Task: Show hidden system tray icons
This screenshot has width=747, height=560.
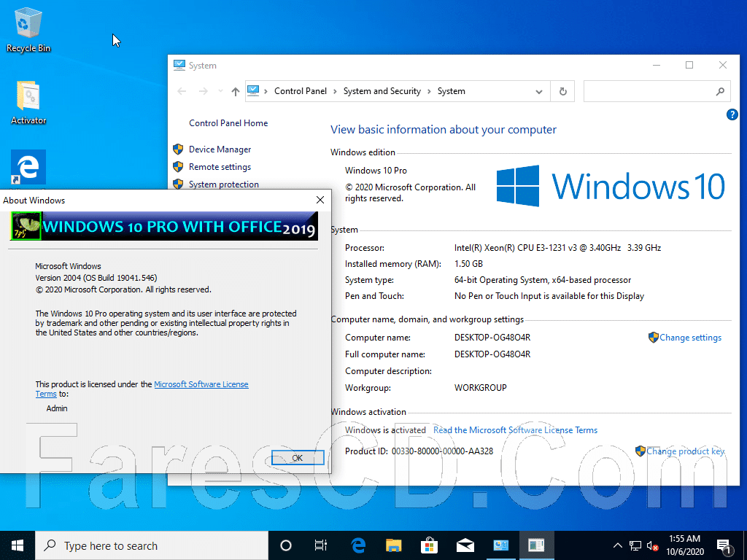Action: [x=617, y=545]
